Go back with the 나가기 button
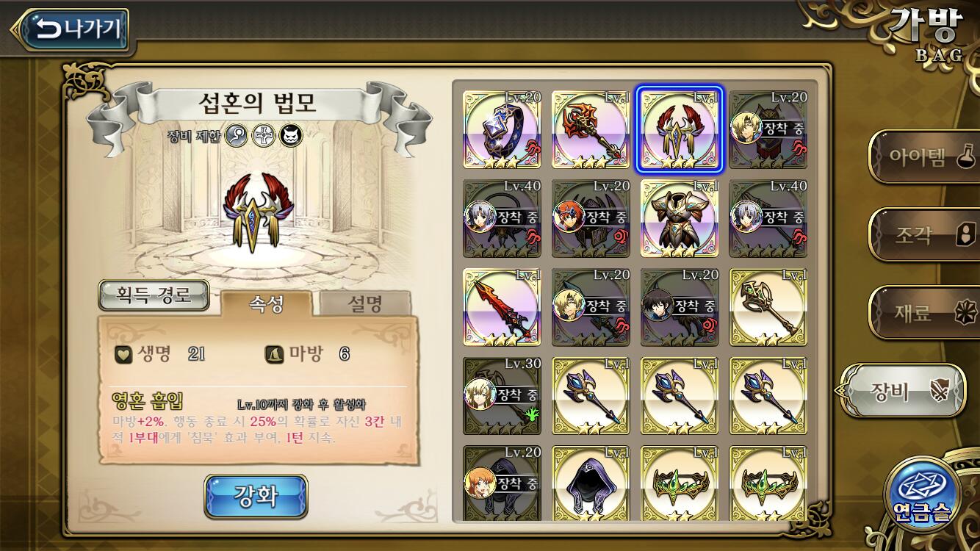The image size is (980, 551). tap(71, 29)
